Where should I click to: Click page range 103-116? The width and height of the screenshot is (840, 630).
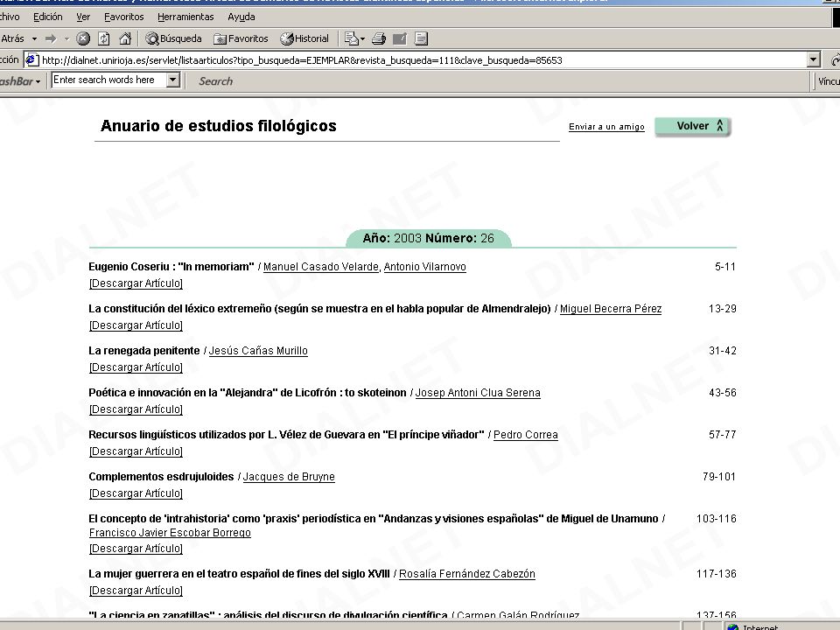717,519
